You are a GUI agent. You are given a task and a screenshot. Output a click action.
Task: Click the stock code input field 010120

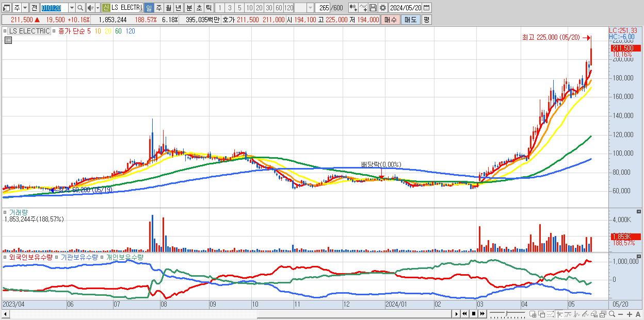54,8
